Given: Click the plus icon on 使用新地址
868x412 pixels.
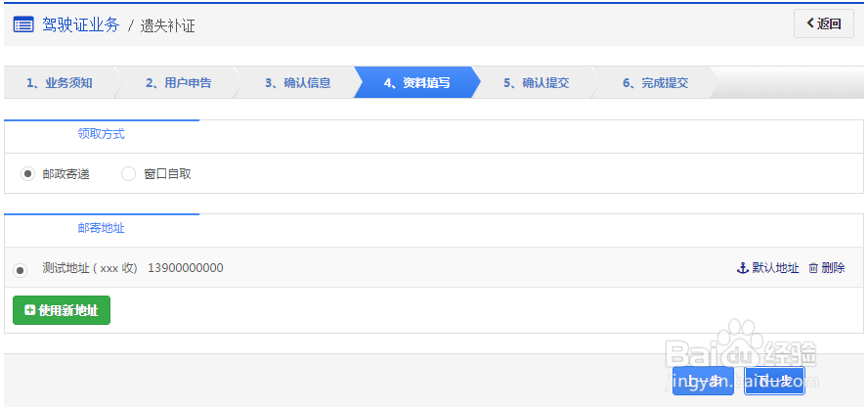Looking at the screenshot, I should [x=30, y=310].
